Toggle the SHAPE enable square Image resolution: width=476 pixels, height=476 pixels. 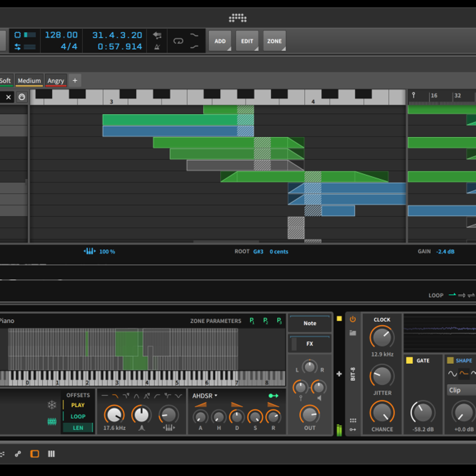coord(450,360)
